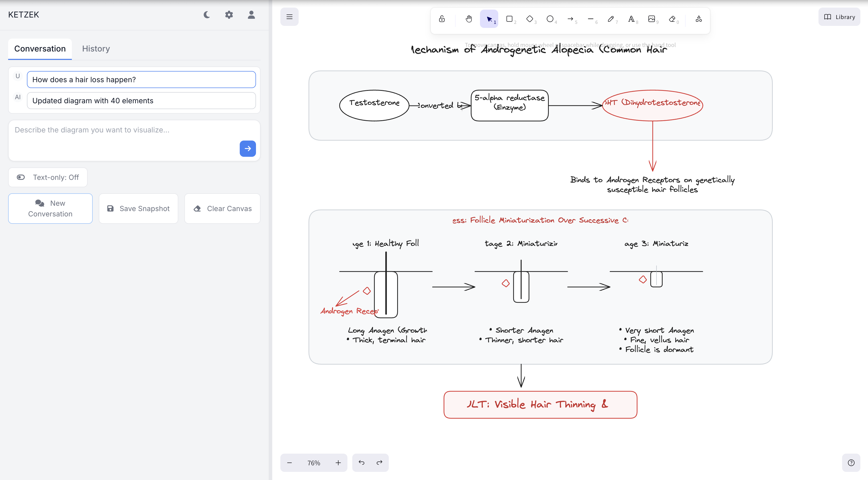Select the Eraser tool

[672, 19]
